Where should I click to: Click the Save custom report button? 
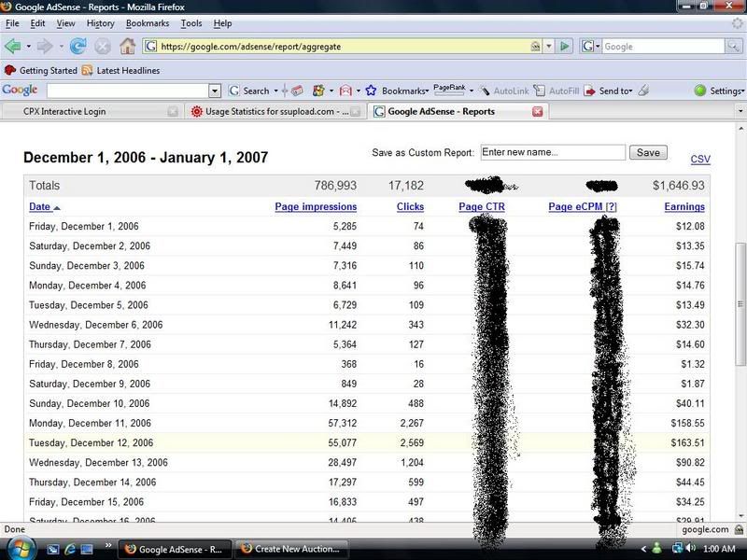point(647,152)
